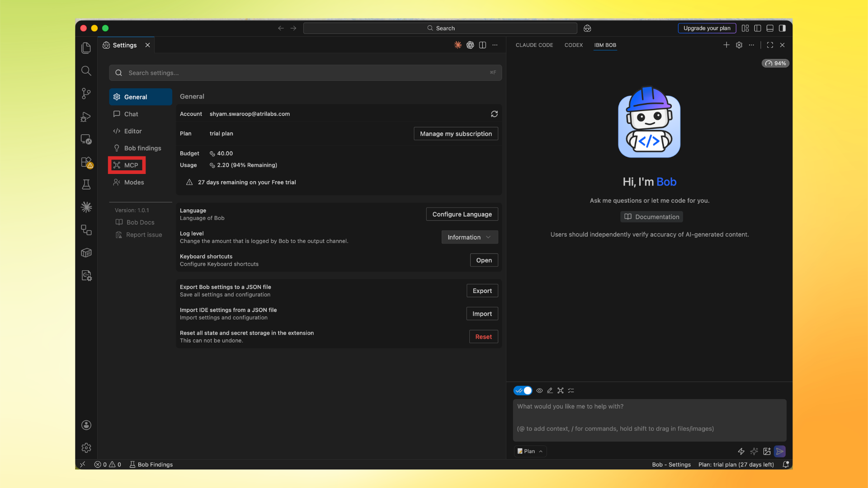868x488 pixels.
Task: Open the Extensions icon with warning badge
Action: click(x=86, y=162)
